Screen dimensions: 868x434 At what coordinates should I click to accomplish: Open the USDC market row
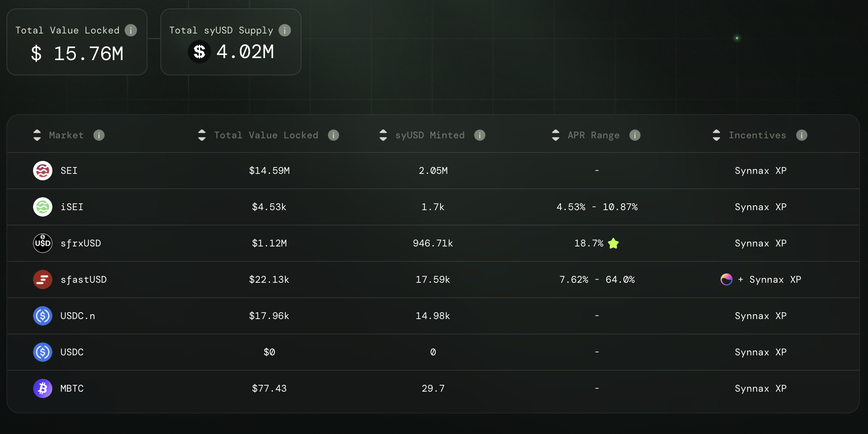[72, 352]
